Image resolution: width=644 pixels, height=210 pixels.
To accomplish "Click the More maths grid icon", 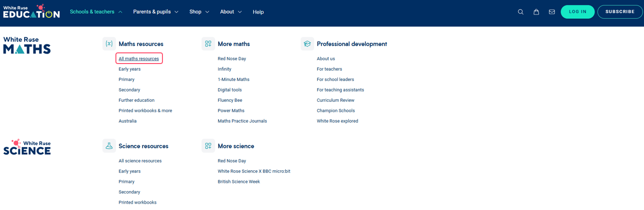I will coord(208,44).
